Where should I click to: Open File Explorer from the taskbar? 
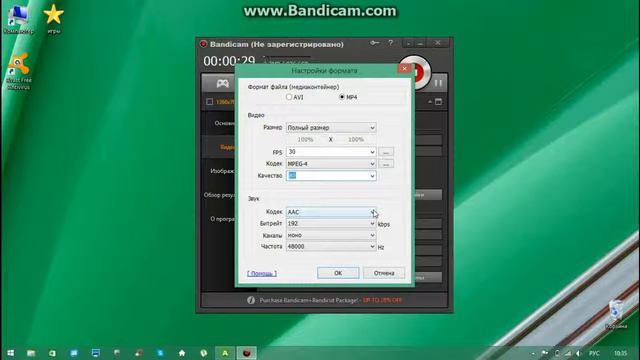point(31,353)
